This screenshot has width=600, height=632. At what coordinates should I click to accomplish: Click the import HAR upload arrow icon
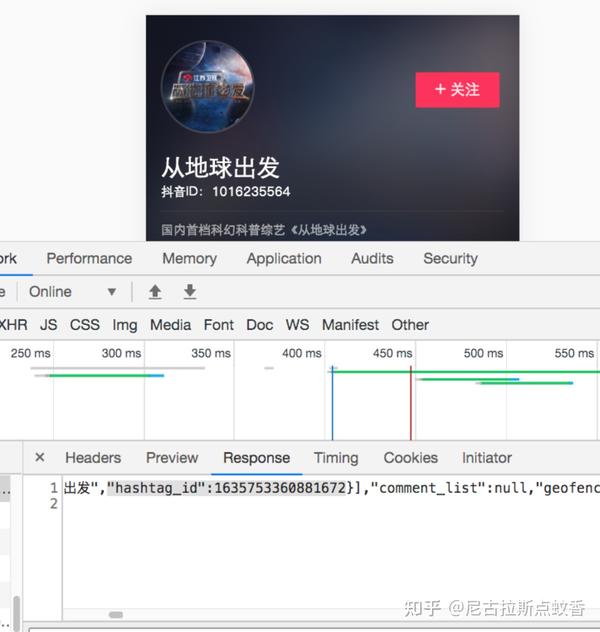155,292
